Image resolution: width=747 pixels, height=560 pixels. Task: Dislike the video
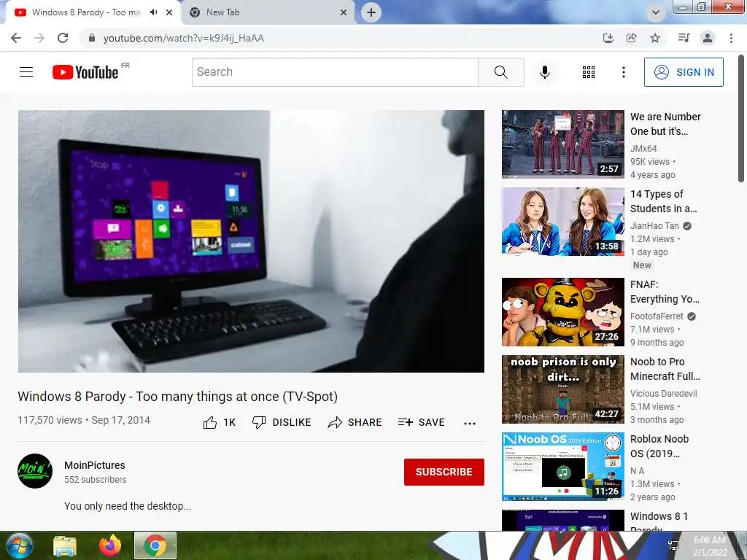pos(282,422)
